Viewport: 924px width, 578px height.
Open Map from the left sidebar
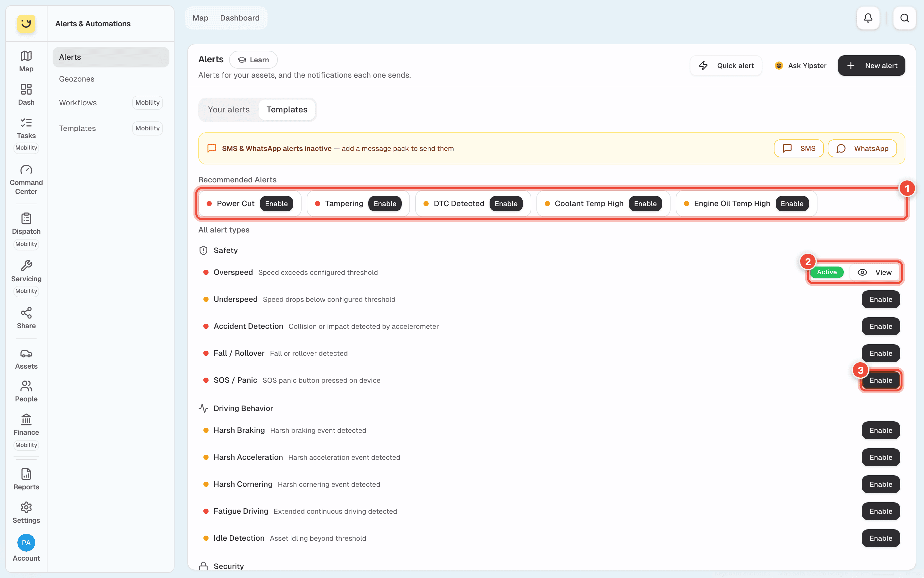[26, 61]
